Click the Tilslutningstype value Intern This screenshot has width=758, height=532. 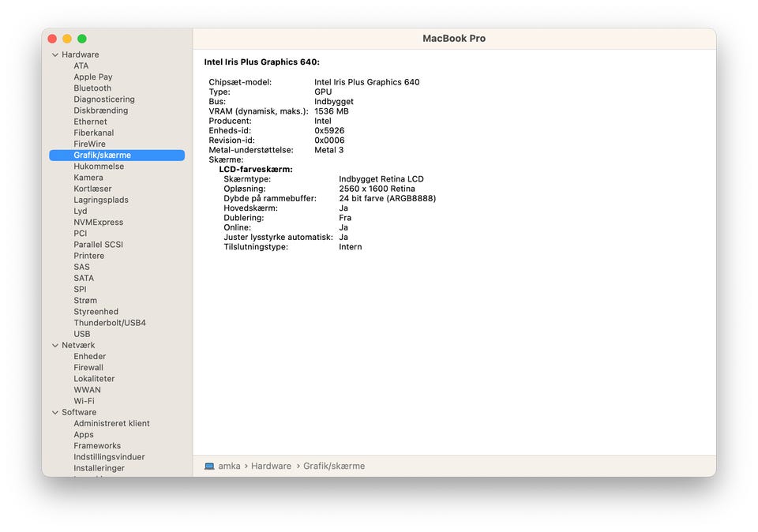coord(351,247)
